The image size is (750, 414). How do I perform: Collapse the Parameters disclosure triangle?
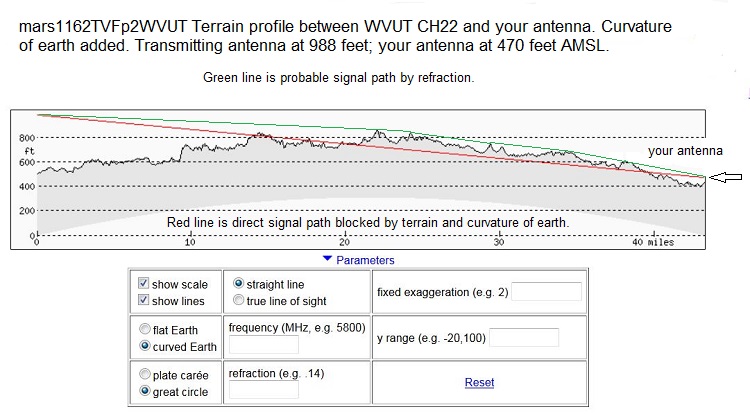(x=327, y=260)
